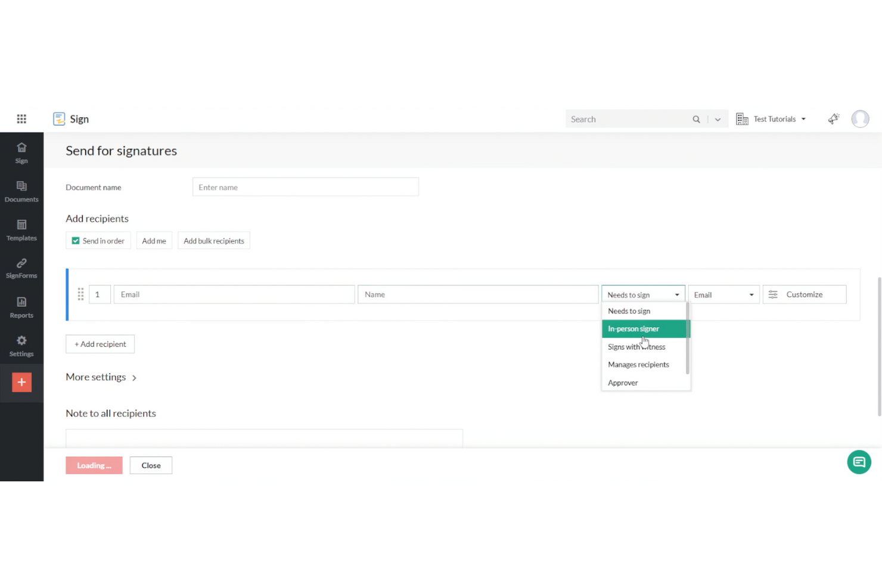
Task: Open the chat support bubble
Action: click(859, 462)
